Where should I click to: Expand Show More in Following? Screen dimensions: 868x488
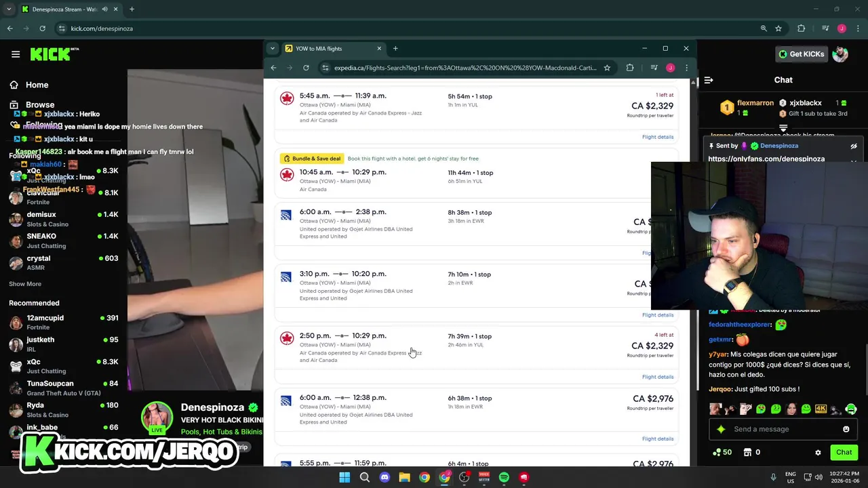(x=25, y=284)
